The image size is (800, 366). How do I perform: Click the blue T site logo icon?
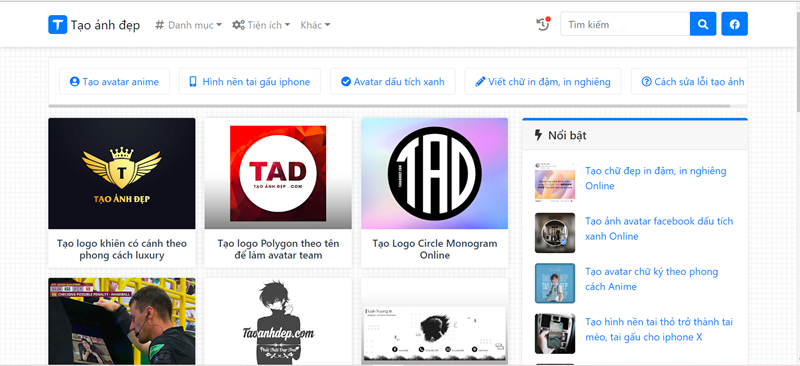[x=58, y=25]
